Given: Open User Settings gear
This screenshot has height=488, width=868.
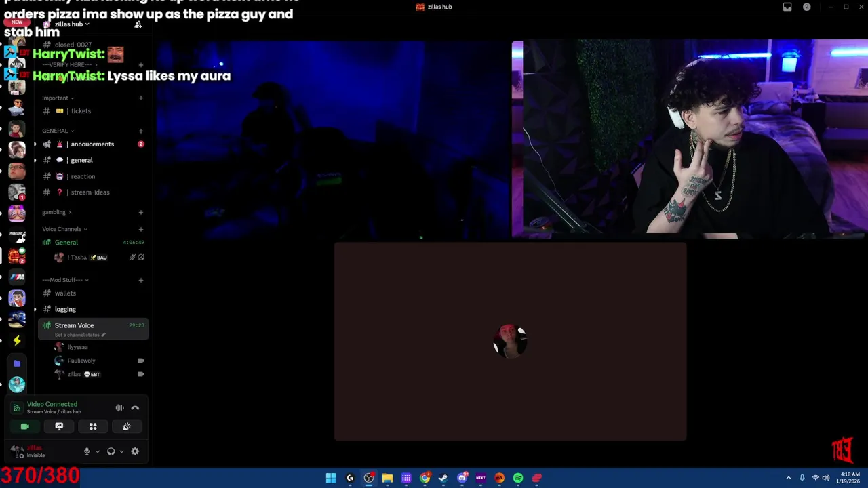Looking at the screenshot, I should coord(135,451).
